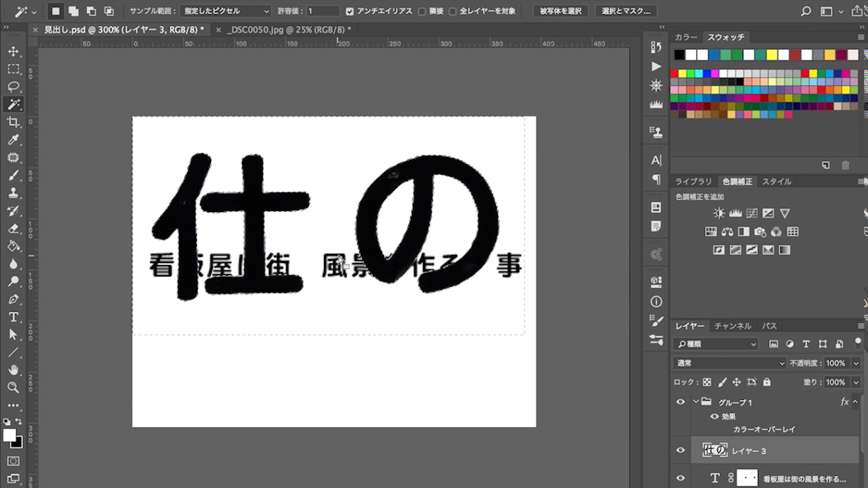Open the search icon in options bar
The height and width of the screenshot is (488, 868).
click(806, 12)
